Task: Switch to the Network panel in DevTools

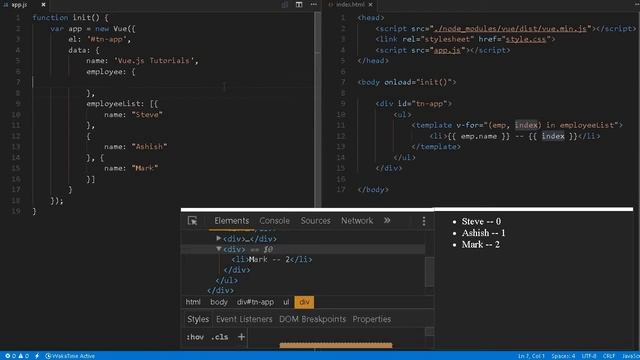Action: [357, 221]
